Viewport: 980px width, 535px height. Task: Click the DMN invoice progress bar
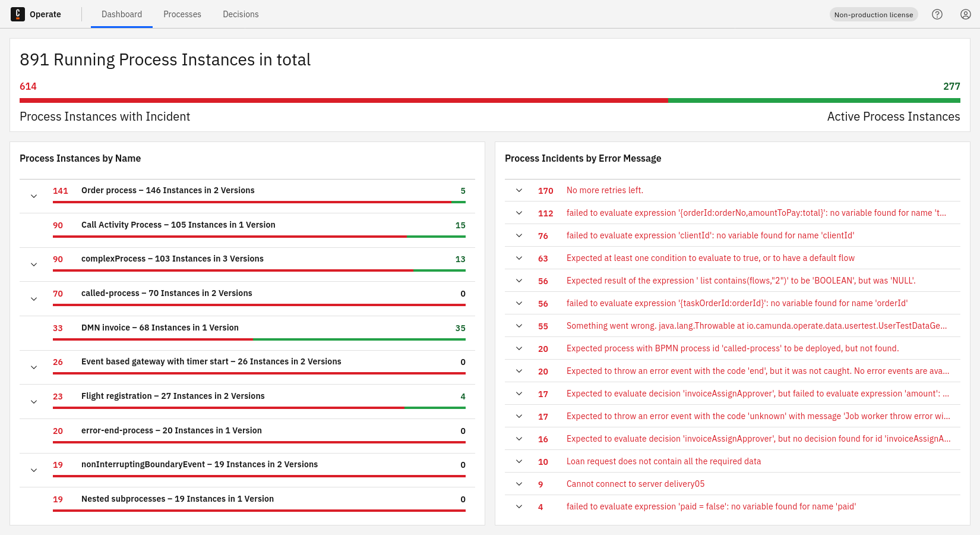(259, 339)
